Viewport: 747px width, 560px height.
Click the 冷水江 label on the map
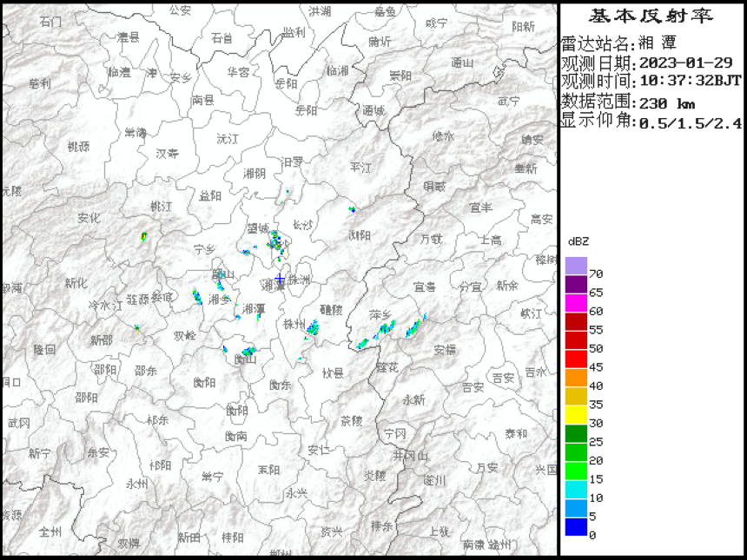click(105, 306)
